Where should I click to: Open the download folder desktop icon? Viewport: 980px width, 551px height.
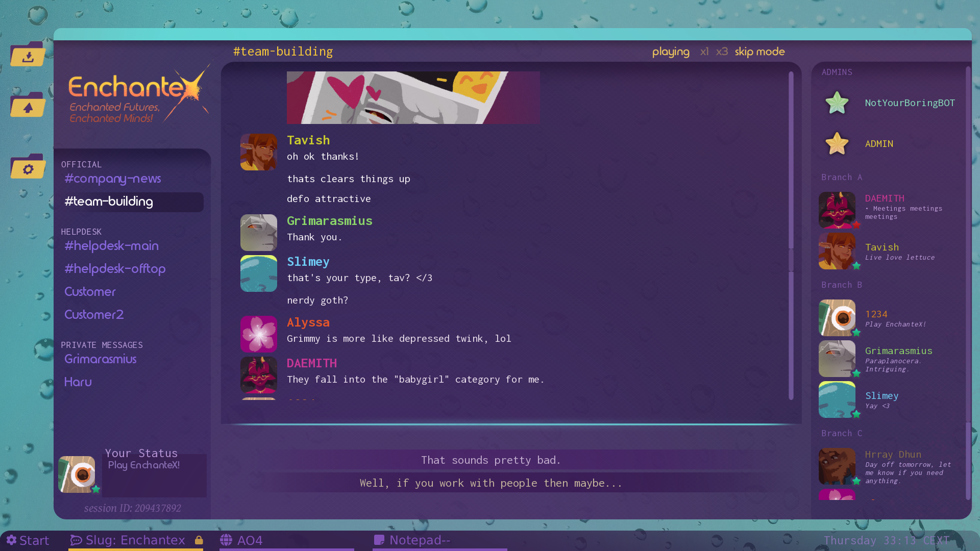[28, 54]
